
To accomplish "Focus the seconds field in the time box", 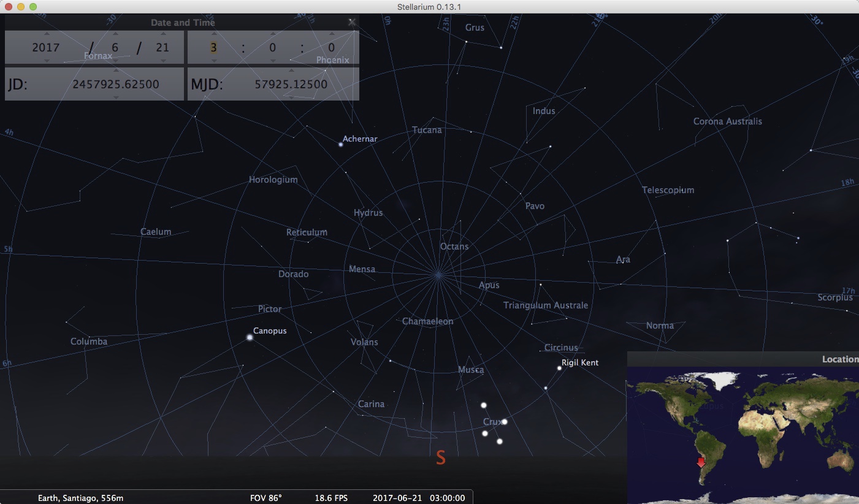I will [x=332, y=47].
